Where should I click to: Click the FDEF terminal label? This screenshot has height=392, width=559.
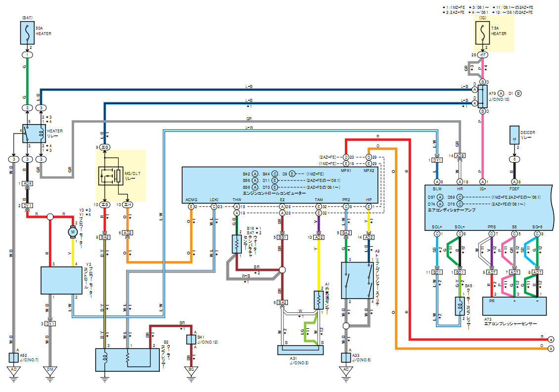(x=514, y=188)
